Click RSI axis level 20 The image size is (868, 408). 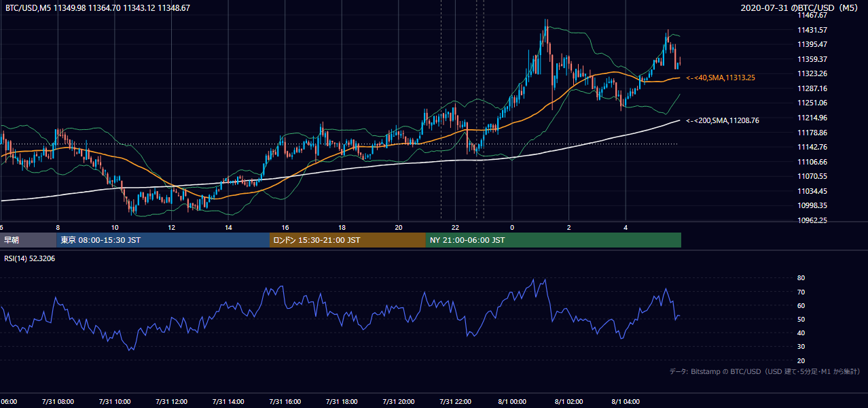(801, 360)
